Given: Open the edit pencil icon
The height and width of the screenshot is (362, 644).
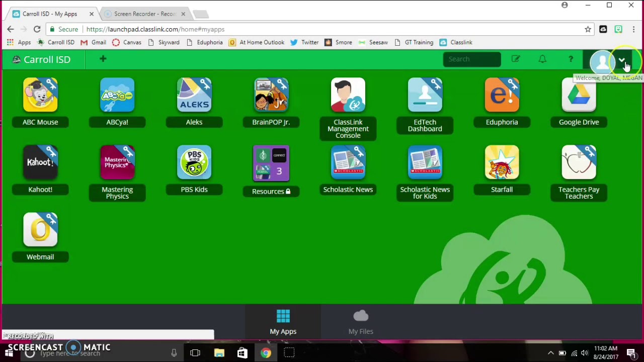Looking at the screenshot, I should click(x=515, y=59).
